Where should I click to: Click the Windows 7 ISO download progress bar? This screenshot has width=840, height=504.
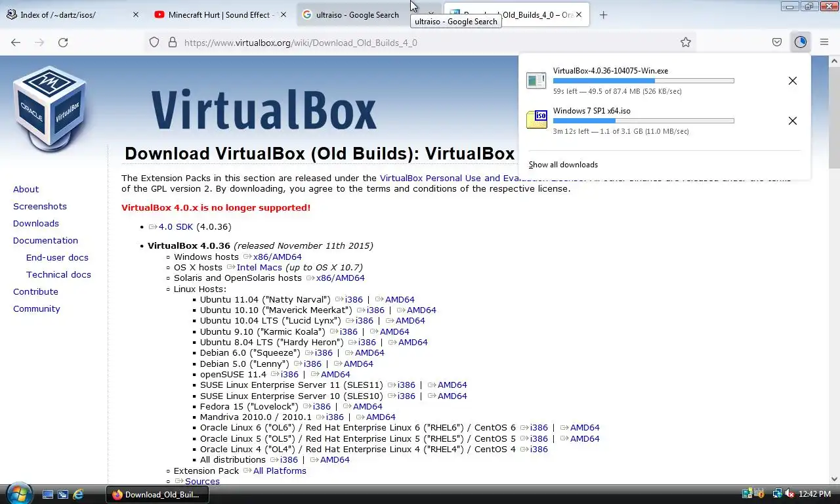(x=643, y=121)
